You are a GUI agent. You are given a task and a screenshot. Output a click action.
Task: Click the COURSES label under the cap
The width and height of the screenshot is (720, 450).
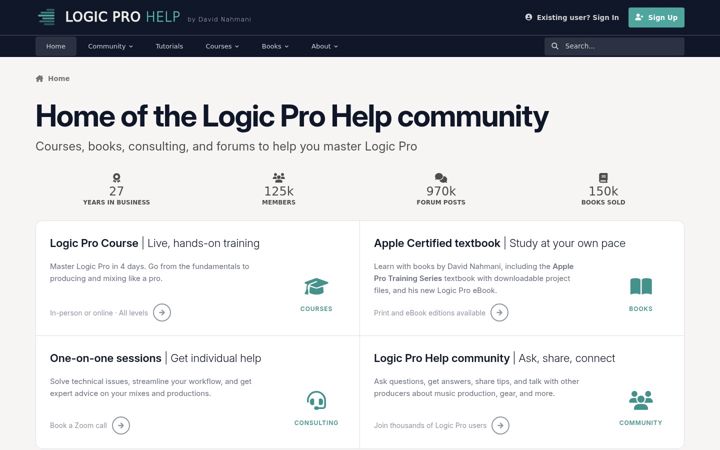pos(316,309)
